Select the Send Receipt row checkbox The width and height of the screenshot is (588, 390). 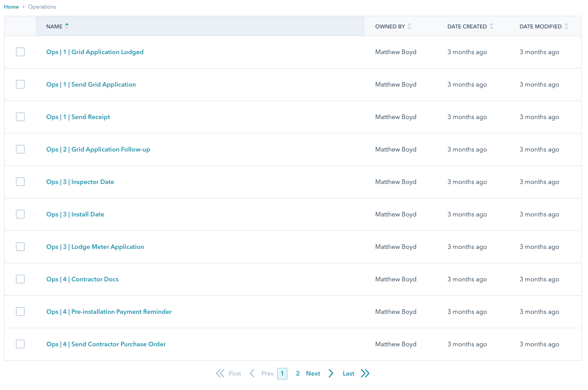point(20,117)
